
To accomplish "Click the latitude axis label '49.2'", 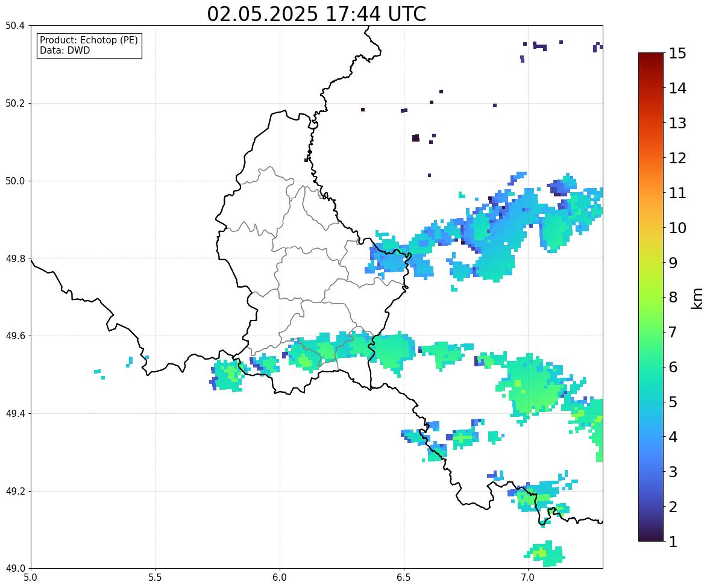I will [14, 491].
